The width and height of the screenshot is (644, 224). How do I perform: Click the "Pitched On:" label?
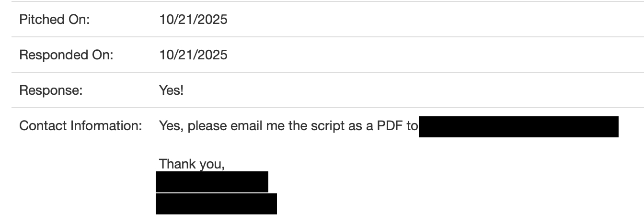(x=54, y=20)
